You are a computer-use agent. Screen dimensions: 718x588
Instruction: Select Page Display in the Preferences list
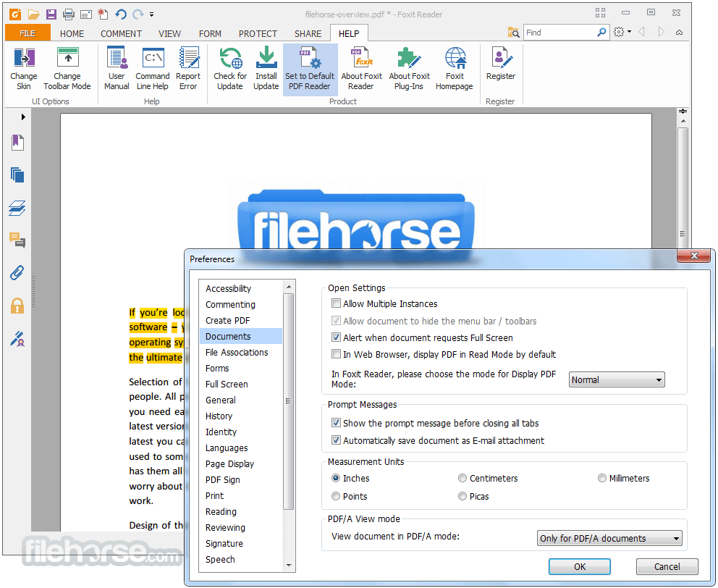241,463
